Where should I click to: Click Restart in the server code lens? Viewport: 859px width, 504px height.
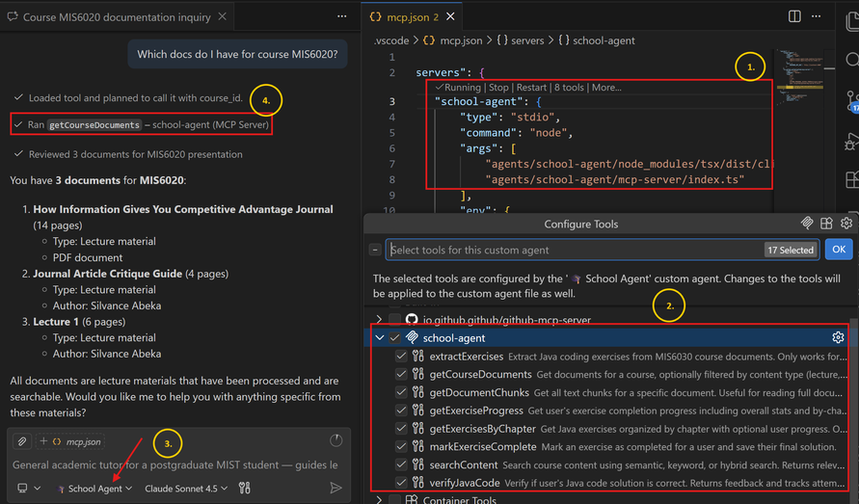pyautogui.click(x=531, y=87)
